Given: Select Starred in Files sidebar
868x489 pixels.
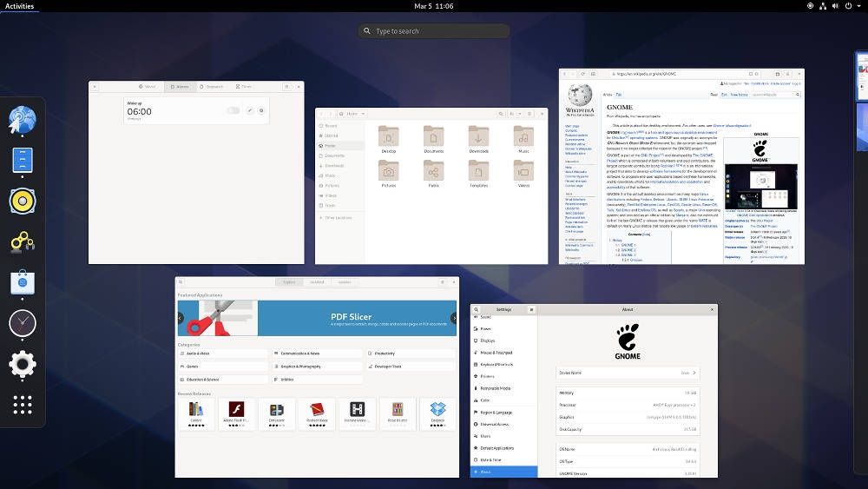Looking at the screenshot, I should 340,135.
